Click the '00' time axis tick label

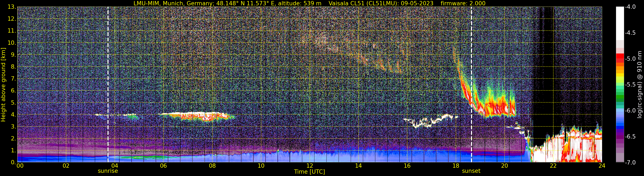pos(20,166)
